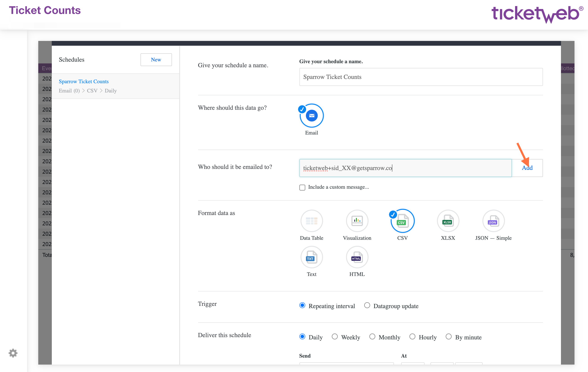Enable Include a custom message checkbox

click(302, 187)
